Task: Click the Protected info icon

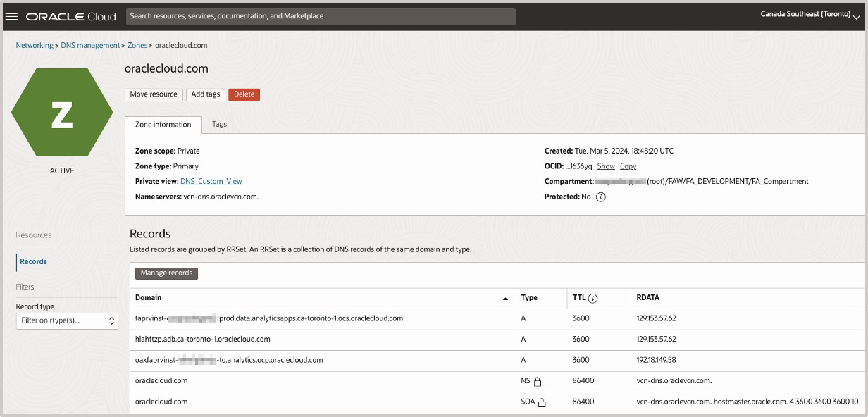Action: [600, 197]
